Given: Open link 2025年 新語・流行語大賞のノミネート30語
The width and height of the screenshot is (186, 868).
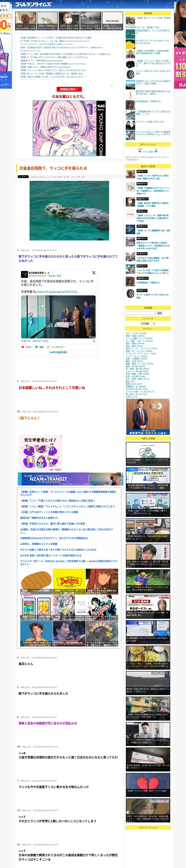Looking at the screenshot, I should [51, 556].
